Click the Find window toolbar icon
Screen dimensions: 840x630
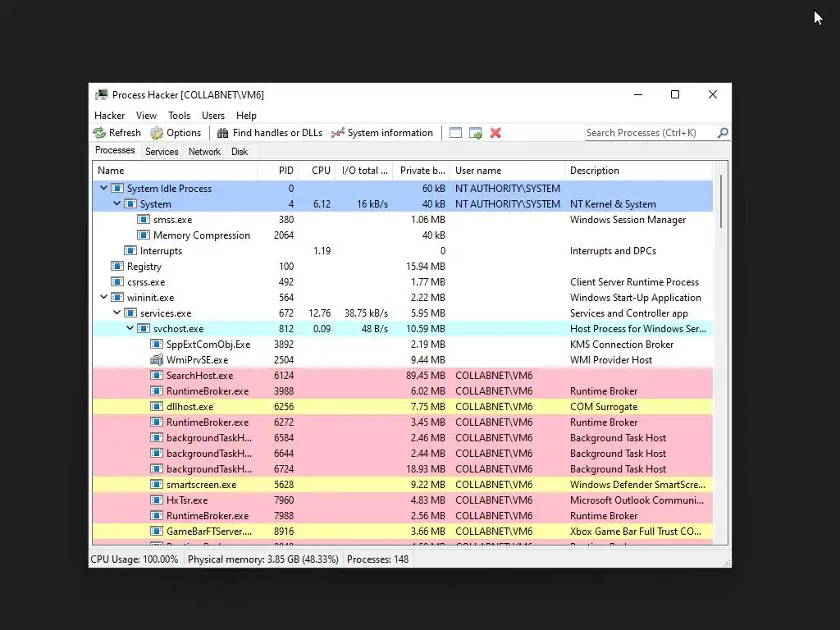point(455,133)
